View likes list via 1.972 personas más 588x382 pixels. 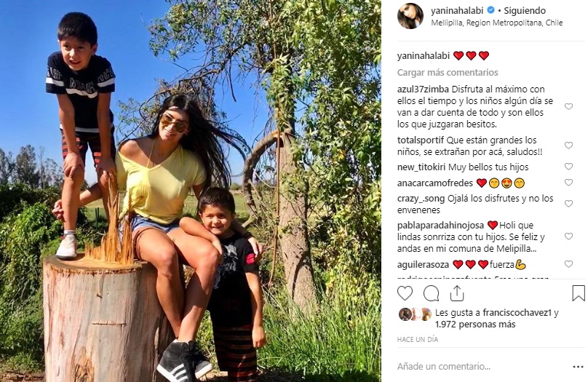point(475,325)
